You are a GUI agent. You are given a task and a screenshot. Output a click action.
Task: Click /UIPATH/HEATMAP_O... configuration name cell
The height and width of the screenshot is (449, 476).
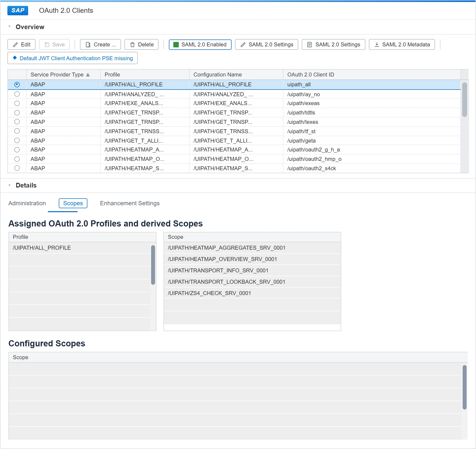pos(236,159)
